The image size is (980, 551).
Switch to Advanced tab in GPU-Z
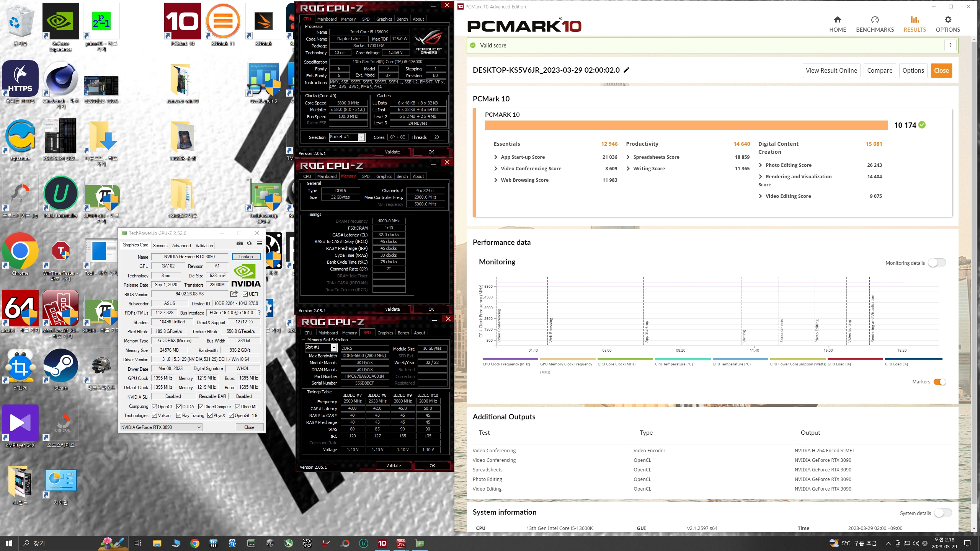[x=181, y=246]
